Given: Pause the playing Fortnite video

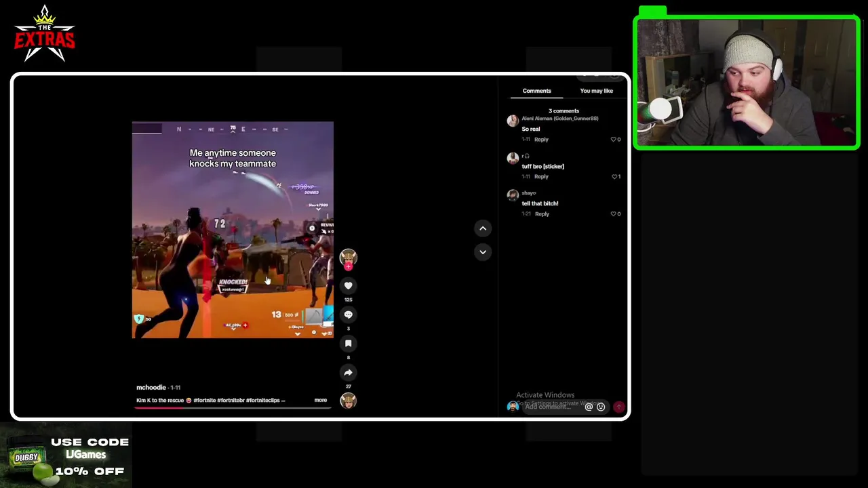Looking at the screenshot, I should coord(233,230).
